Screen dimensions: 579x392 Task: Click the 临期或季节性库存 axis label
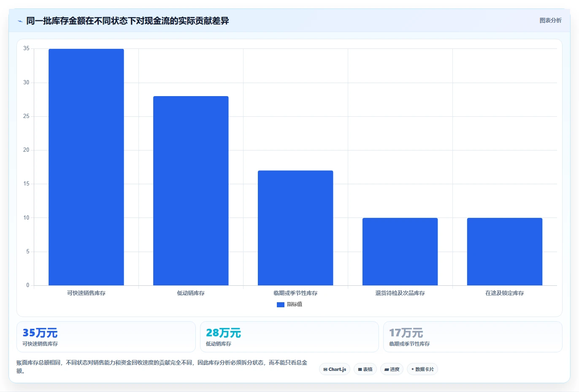tap(295, 293)
